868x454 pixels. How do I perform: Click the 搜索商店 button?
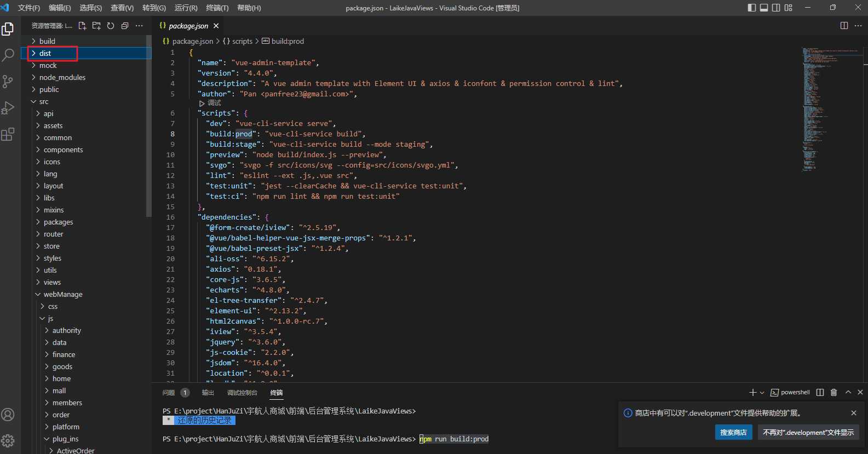(x=733, y=432)
